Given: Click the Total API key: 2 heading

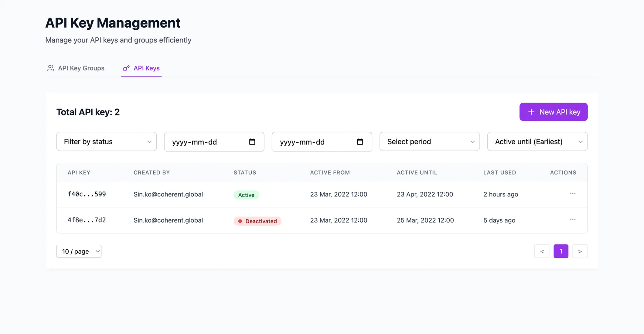Looking at the screenshot, I should pos(88,112).
